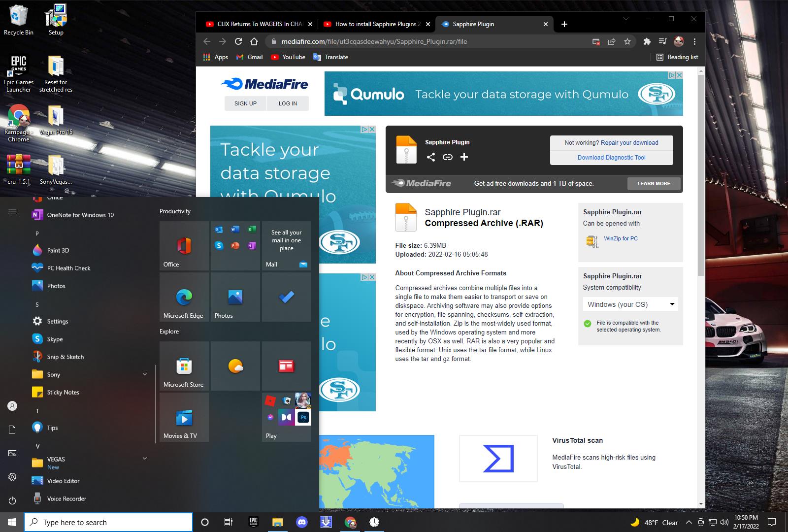Expand the Windows (your OS) dropdown
The height and width of the screenshot is (532, 788).
click(630, 304)
